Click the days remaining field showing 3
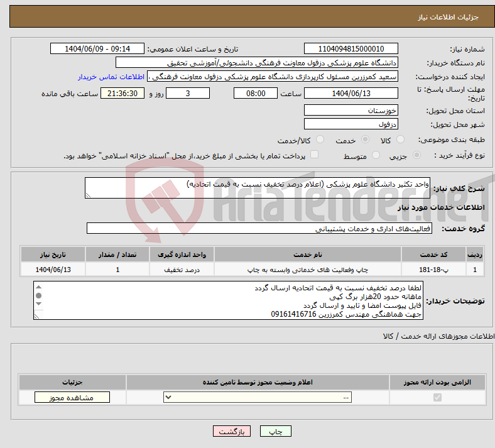Screen dimensions: 495x448 (x=188, y=93)
